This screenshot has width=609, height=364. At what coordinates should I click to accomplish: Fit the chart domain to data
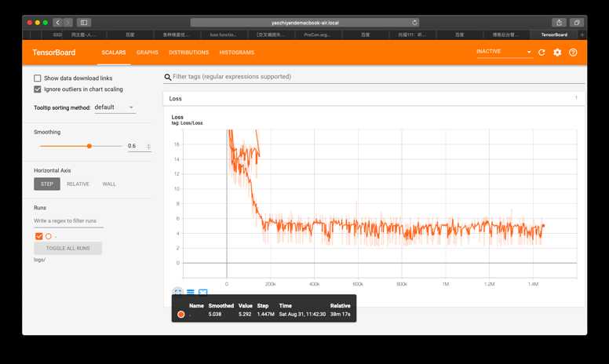pyautogui.click(x=203, y=292)
